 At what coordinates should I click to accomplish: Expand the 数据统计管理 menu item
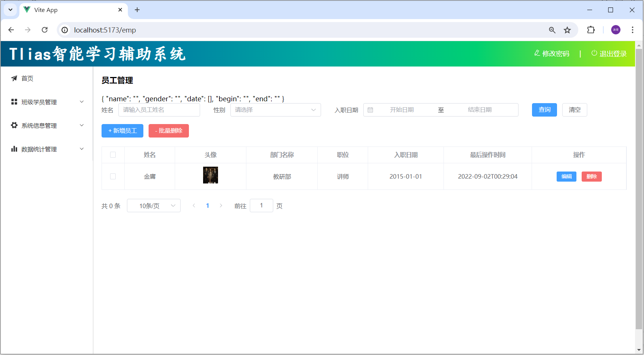[47, 149]
